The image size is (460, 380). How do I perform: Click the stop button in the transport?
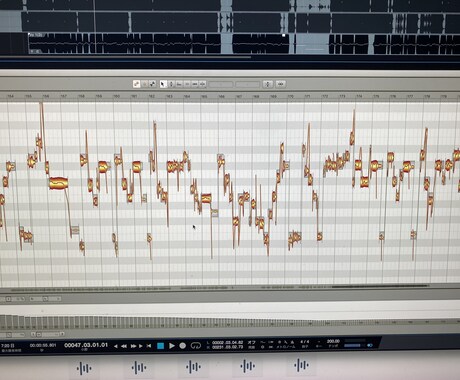click(160, 346)
